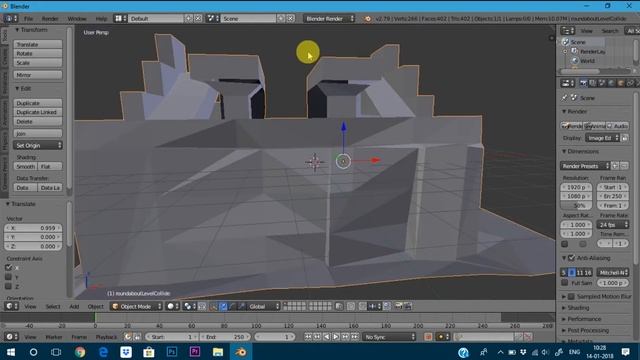
Task: Toggle the 3D manipulator widget icon
Action: (213, 306)
